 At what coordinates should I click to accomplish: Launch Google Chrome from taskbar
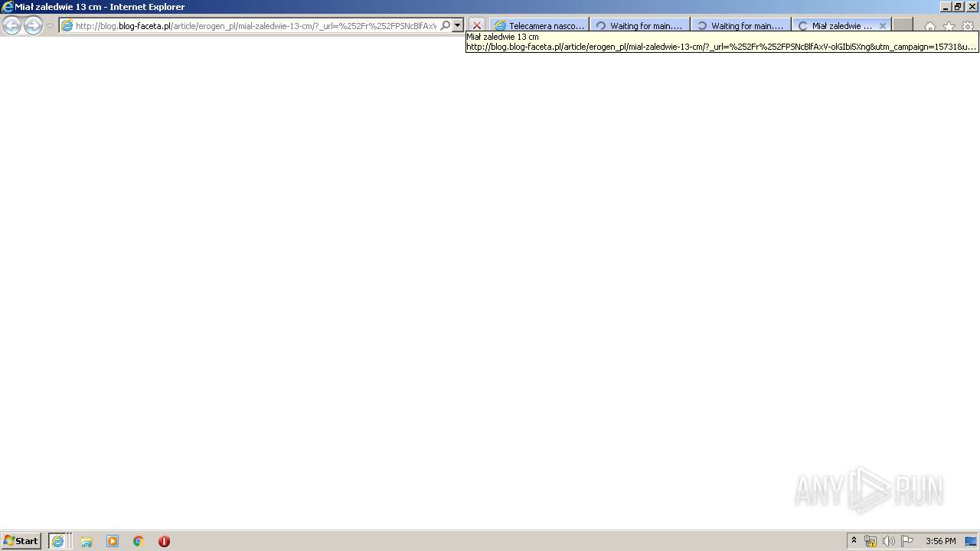(x=138, y=541)
